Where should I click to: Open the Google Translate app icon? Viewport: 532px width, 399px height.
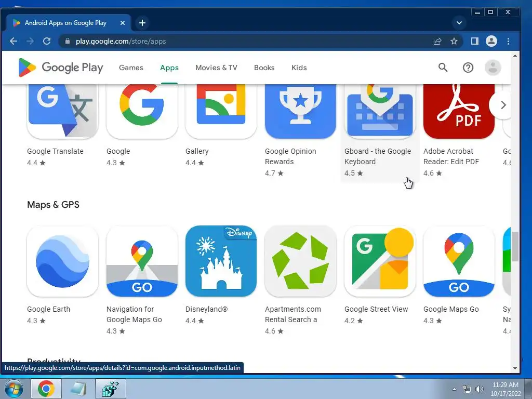[63, 111]
